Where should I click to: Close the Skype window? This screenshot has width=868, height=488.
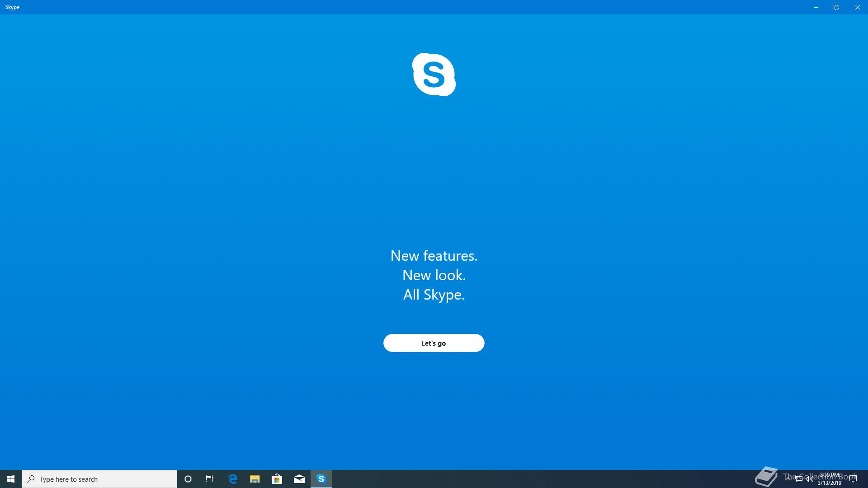(858, 7)
